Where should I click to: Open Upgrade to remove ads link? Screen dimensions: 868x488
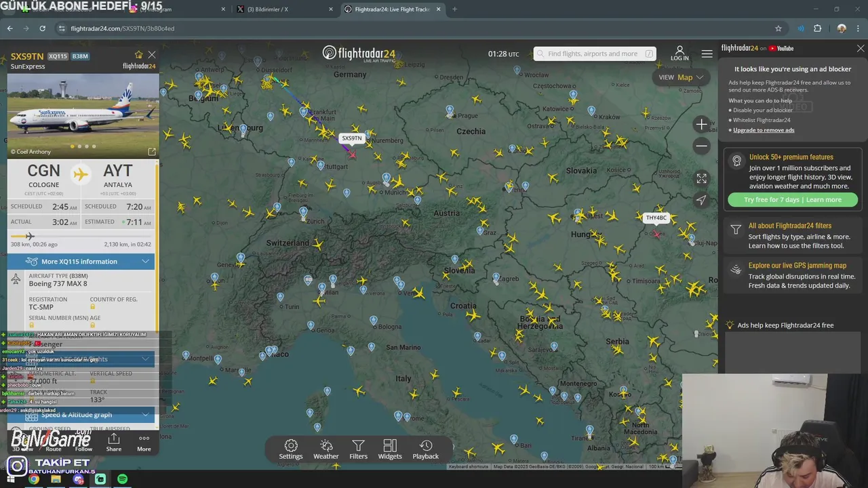[764, 130]
